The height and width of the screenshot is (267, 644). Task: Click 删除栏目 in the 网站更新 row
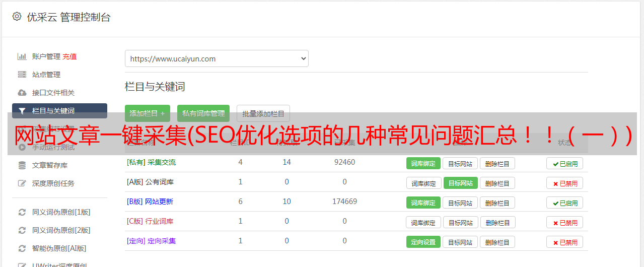point(497,203)
